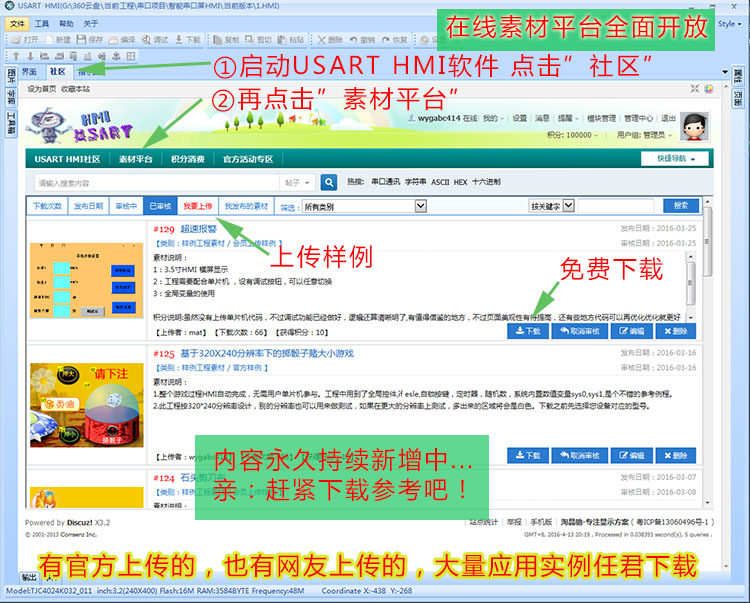Click in the forum search input field
The height and width of the screenshot is (603, 750).
[156, 183]
